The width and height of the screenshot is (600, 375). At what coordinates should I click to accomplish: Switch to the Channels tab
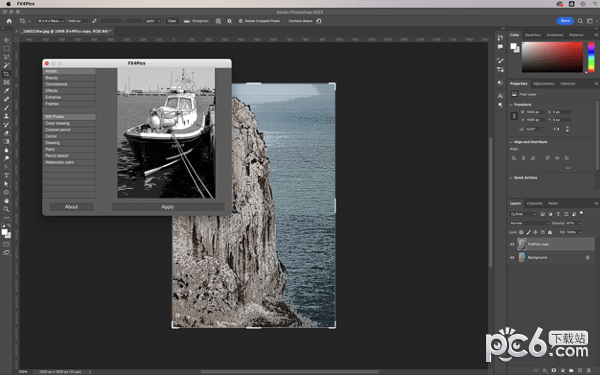tap(535, 203)
